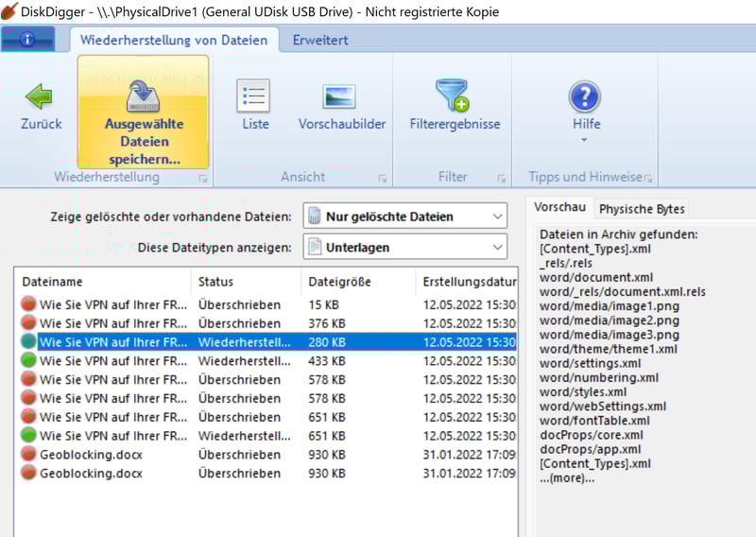Click the Status column header
Screen dimensions: 756x537
[x=246, y=282]
